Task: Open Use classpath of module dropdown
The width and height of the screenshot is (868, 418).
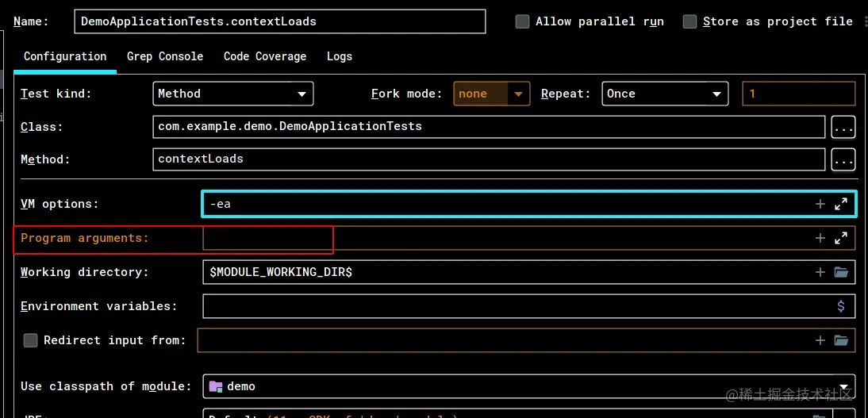Action: 529,386
